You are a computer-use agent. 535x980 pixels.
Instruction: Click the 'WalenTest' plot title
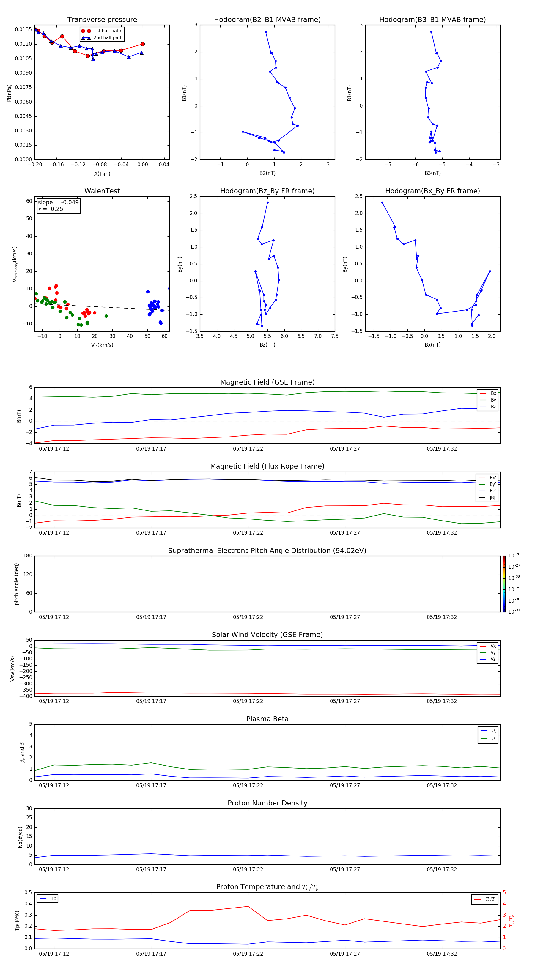pos(102,191)
